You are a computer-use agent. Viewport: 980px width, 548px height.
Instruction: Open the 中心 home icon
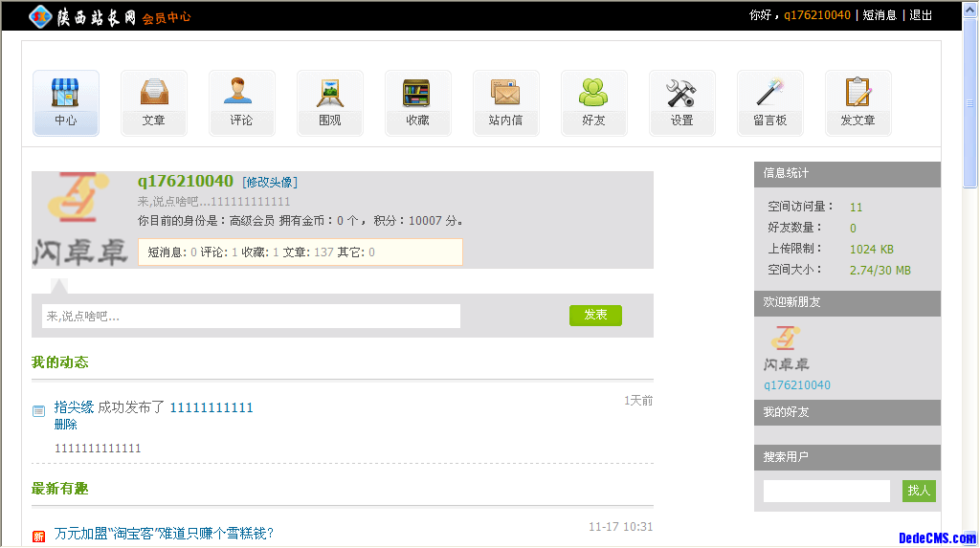click(66, 103)
